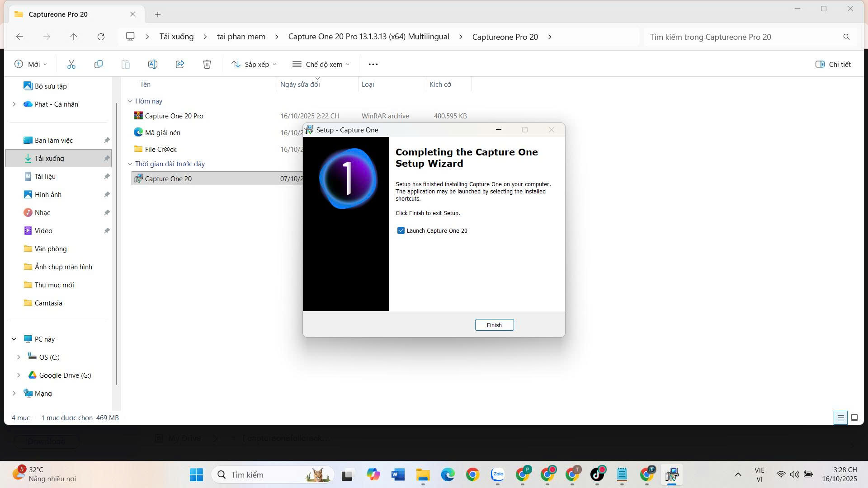Click the Copy icon in toolbar

[x=98, y=64]
